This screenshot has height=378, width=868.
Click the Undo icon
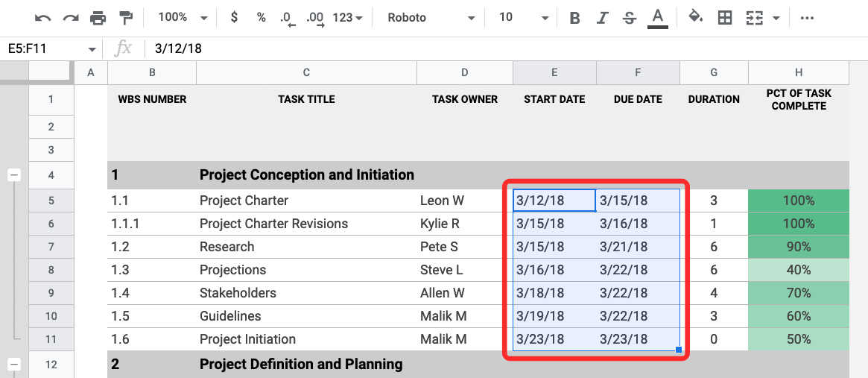point(42,18)
